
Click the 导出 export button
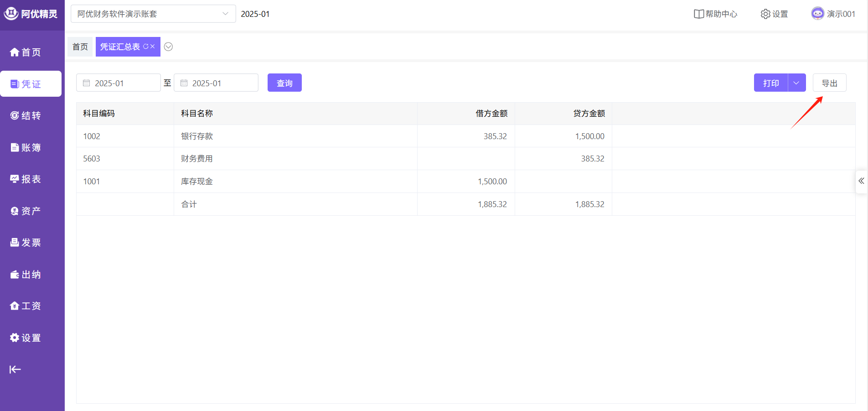coord(829,83)
